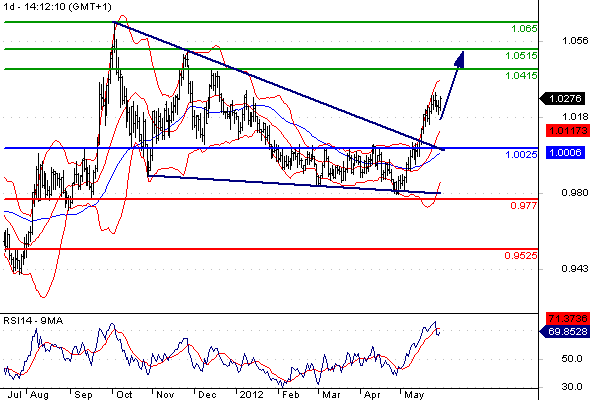Select the 1.0025 blue pivot label
This screenshot has width=590, height=400.
click(521, 154)
